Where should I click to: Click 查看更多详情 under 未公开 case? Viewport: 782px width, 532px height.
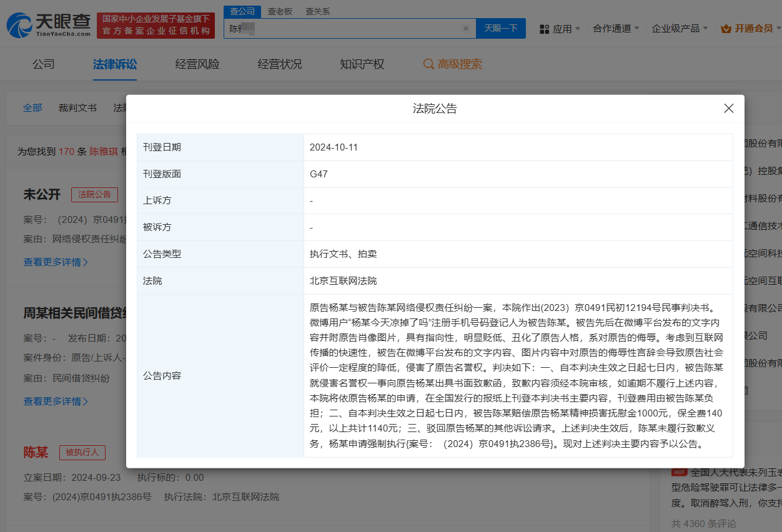click(x=56, y=262)
